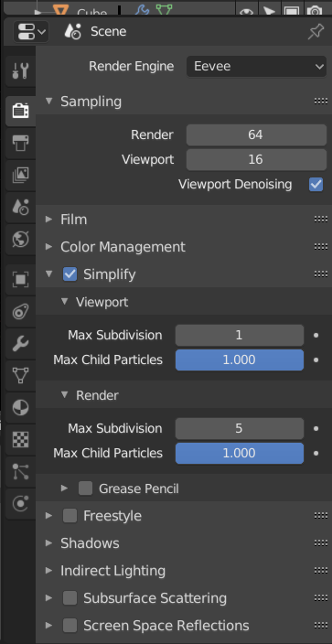Click the Render samples field
The width and height of the screenshot is (332, 644).
coord(256,134)
